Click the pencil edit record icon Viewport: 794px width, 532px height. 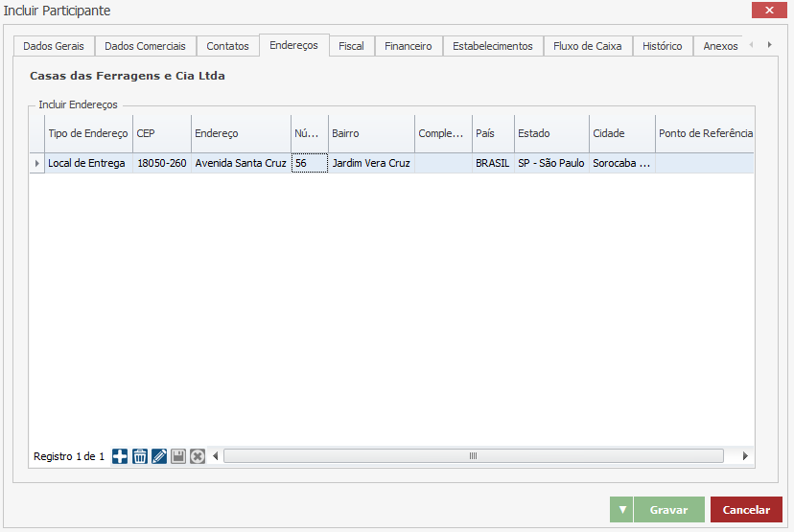click(159, 456)
